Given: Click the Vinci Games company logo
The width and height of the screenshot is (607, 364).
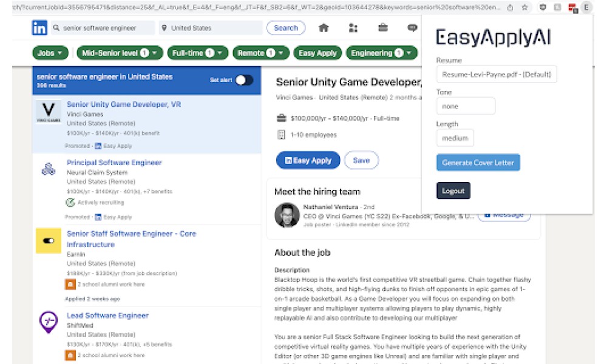Looking at the screenshot, I should tap(49, 111).
